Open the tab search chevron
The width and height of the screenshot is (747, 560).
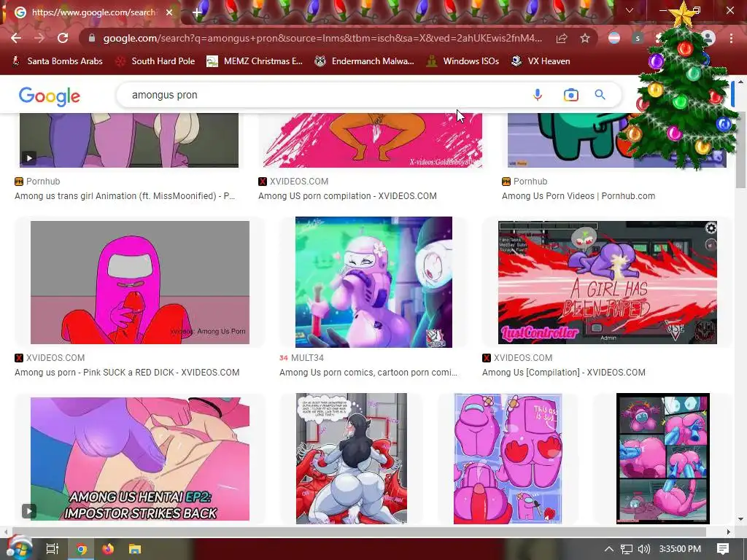coord(630,10)
